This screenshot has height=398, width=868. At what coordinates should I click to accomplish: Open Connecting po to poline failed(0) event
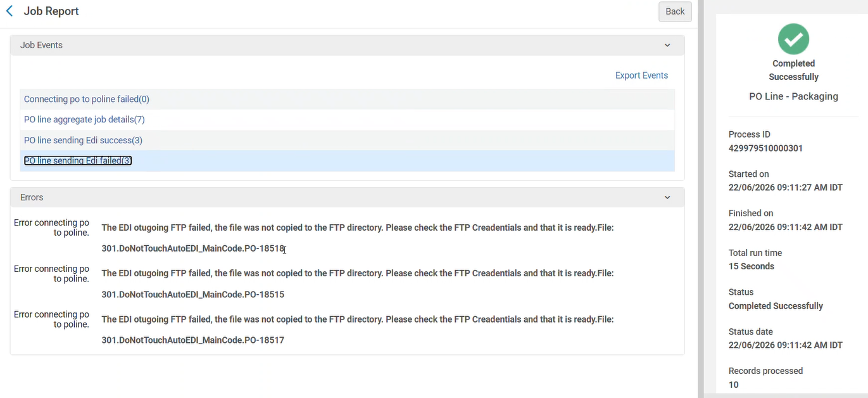(87, 99)
